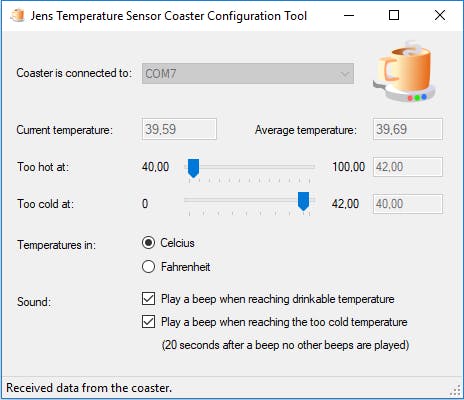Click the orange coffee mug coaster image

click(405, 72)
